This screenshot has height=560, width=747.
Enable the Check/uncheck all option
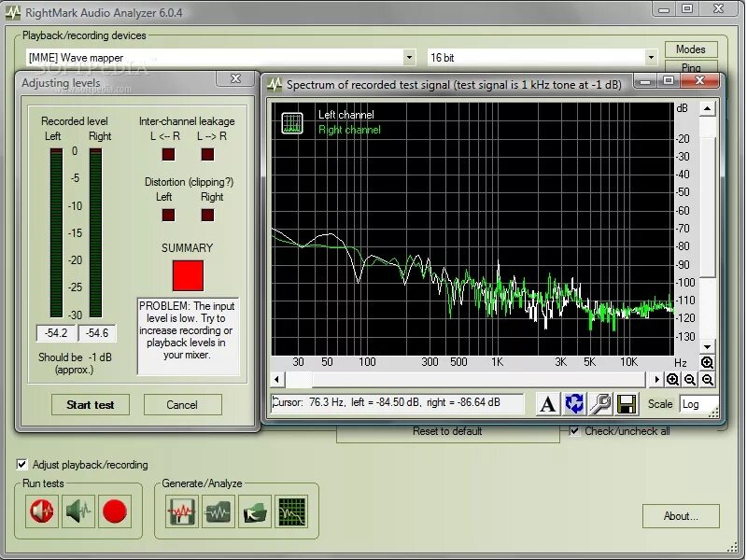[572, 431]
